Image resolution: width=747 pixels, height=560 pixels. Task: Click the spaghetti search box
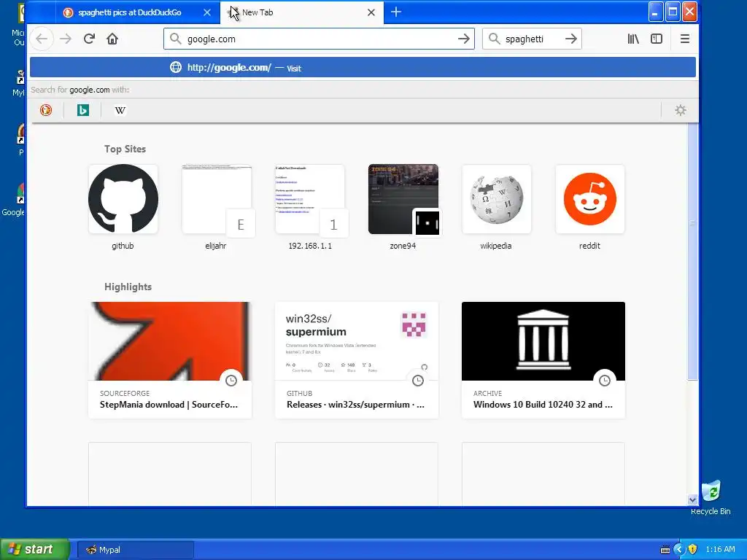[x=532, y=39]
